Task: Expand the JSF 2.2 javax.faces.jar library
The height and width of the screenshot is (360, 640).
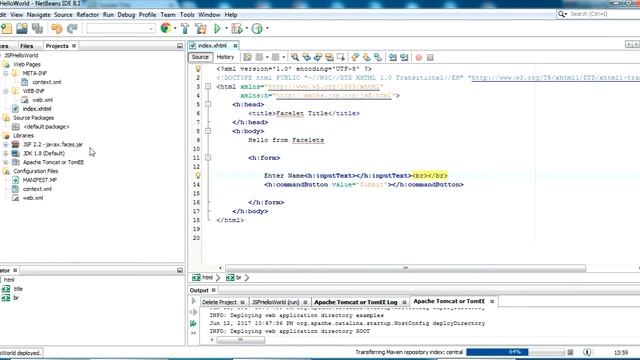Action: pyautogui.click(x=6, y=144)
